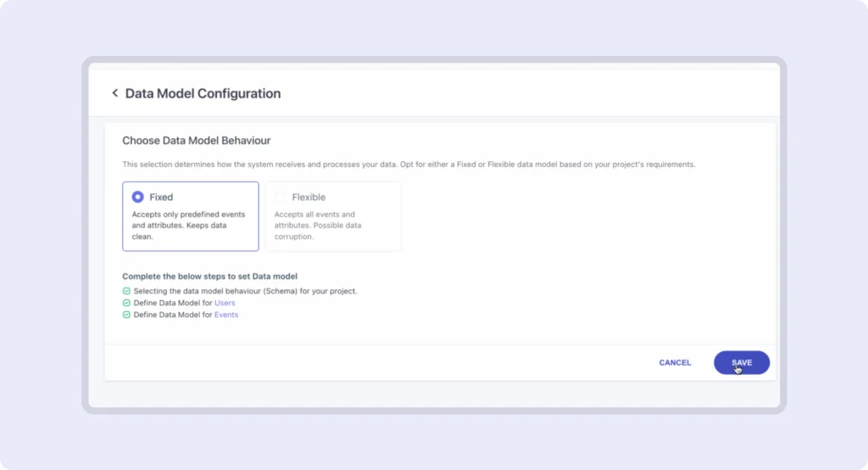868x470 pixels.
Task: Select the Flexible radio button
Action: coord(281,197)
